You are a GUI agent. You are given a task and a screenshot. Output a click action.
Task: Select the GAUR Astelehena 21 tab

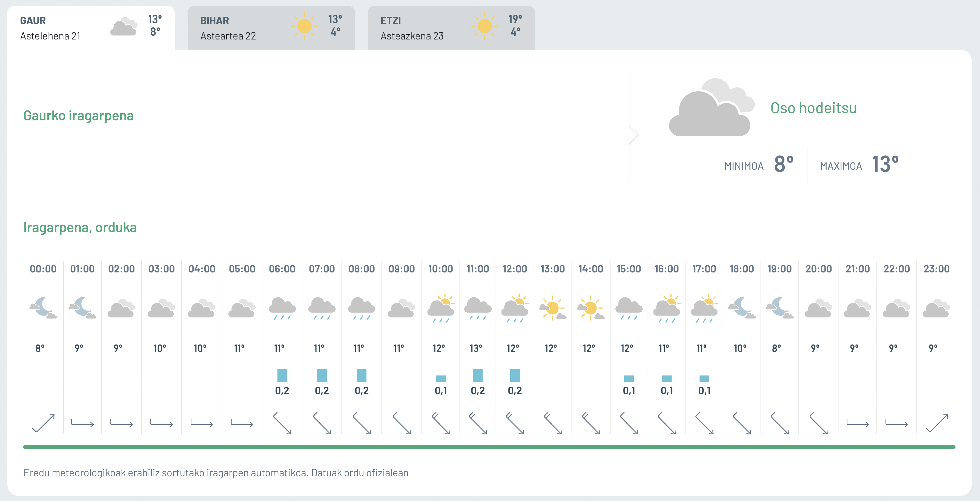coord(91,28)
